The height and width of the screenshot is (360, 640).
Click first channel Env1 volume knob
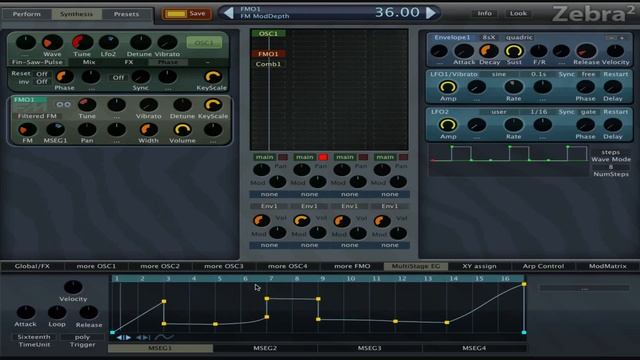[261, 221]
